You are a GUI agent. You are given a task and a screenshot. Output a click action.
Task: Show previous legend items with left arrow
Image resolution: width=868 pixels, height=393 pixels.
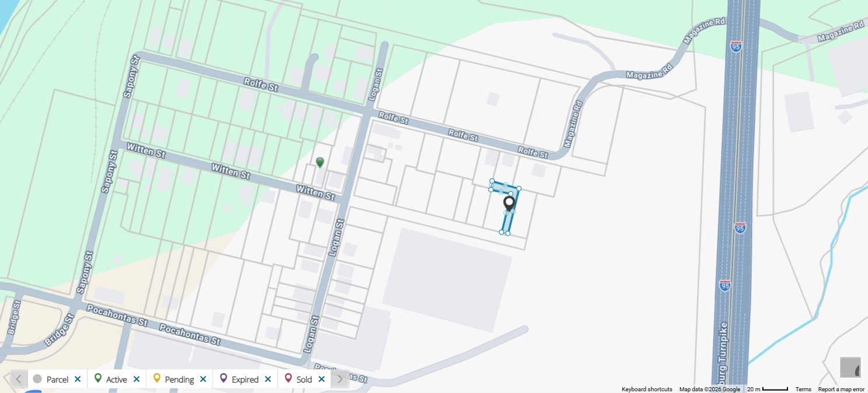click(x=19, y=379)
